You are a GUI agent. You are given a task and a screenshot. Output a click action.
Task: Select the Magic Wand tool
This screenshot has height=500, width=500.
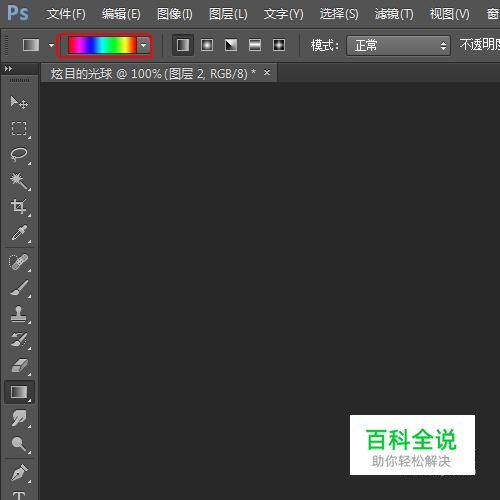(19, 180)
